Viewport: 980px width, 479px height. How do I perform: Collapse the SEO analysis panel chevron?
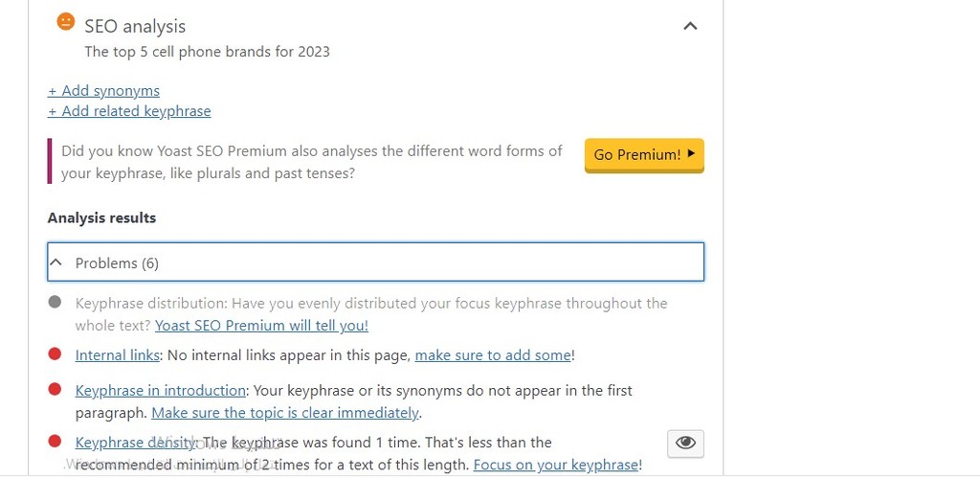coord(690,26)
